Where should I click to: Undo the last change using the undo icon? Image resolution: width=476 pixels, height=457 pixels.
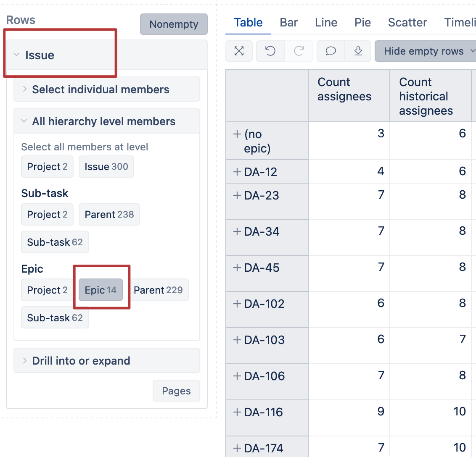point(270,51)
